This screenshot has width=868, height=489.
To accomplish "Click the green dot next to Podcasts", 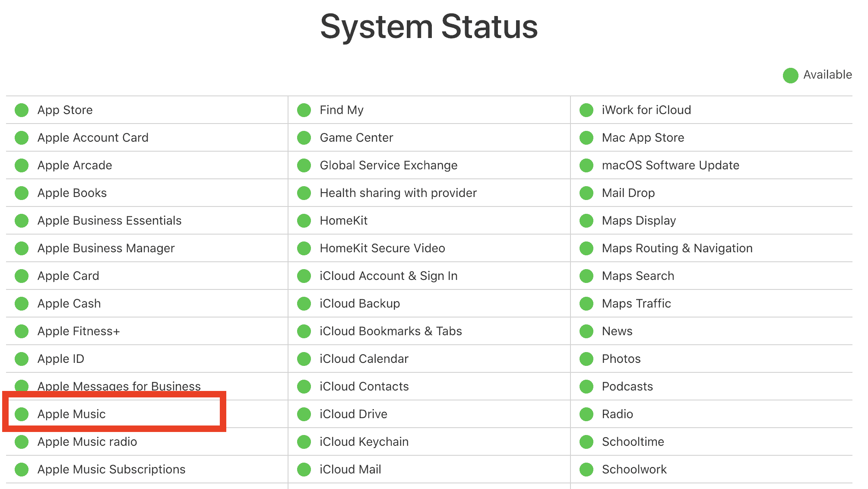I will click(586, 387).
